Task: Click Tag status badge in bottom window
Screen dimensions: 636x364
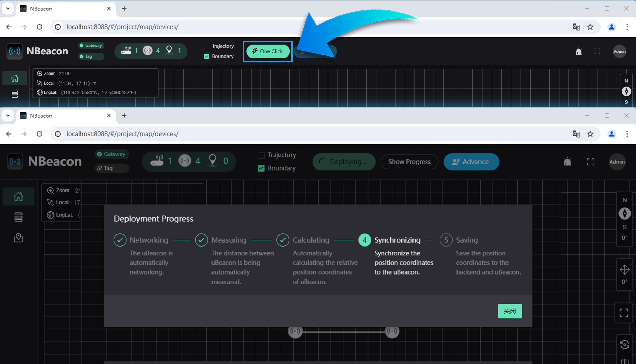Action: tap(112, 168)
